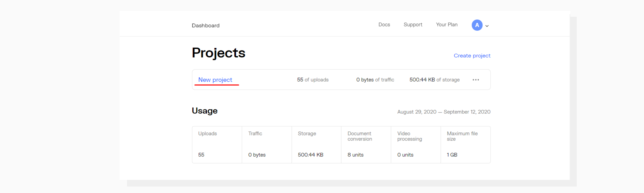This screenshot has height=193, width=644.
Task: Open the account dropdown chevron beside the avatar
Action: point(486,26)
